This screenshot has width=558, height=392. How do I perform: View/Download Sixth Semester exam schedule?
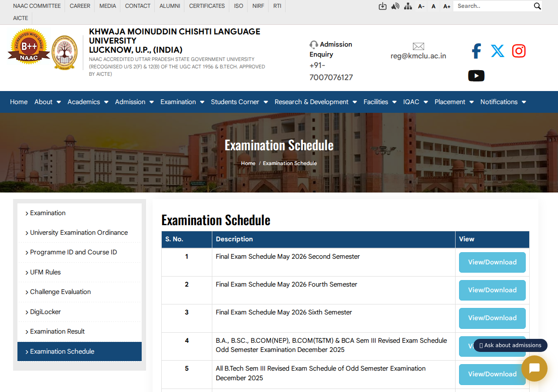492,318
